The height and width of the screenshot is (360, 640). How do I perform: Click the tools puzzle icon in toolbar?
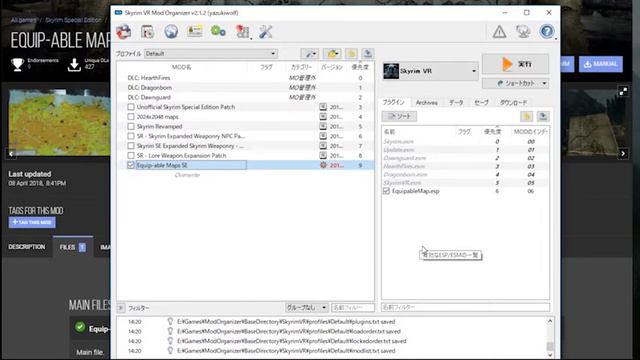(242, 32)
